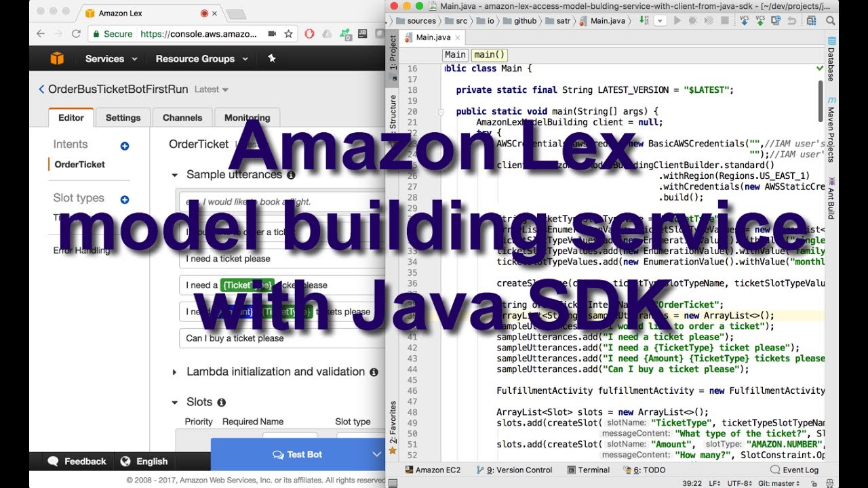Toggle the Ant Build tool window
This screenshot has height=488, width=868.
[831, 198]
